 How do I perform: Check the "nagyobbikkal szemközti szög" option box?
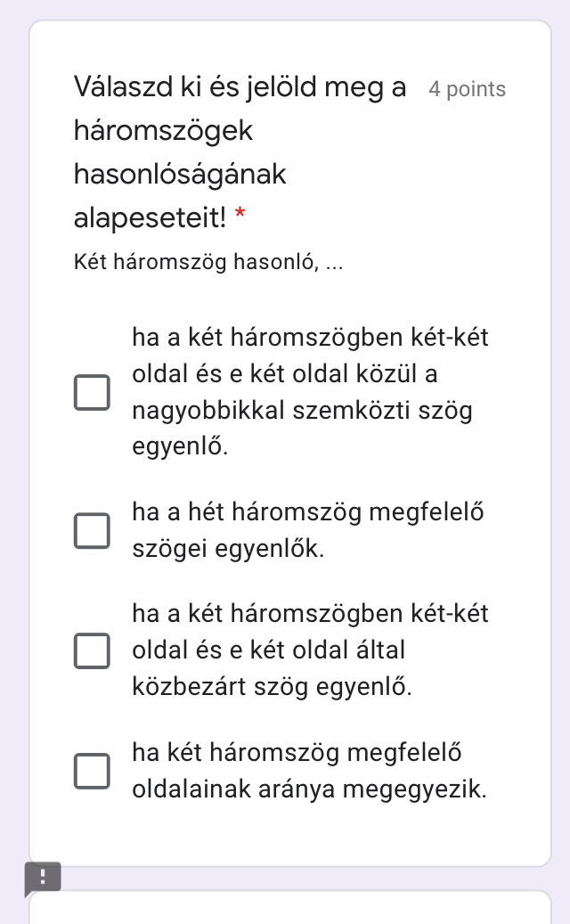pos(92,392)
